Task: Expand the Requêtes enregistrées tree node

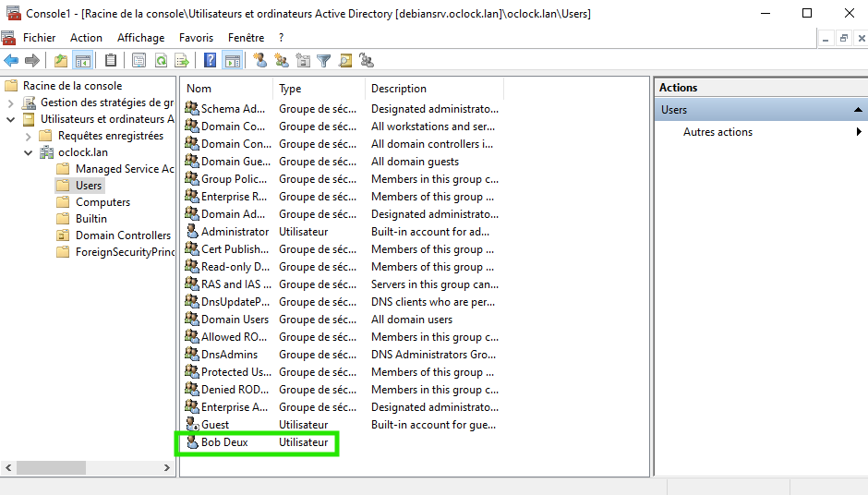Action: 28,136
